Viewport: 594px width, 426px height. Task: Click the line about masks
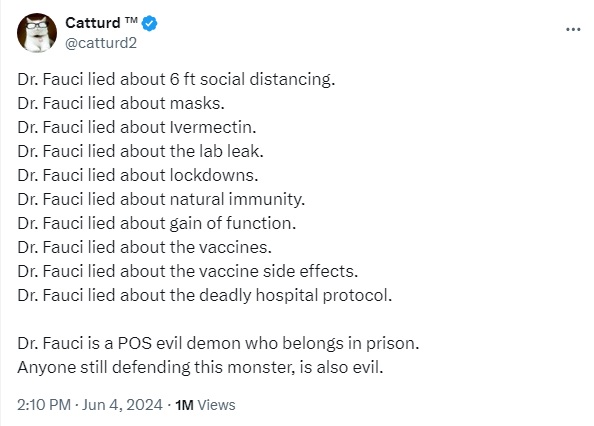(x=121, y=103)
